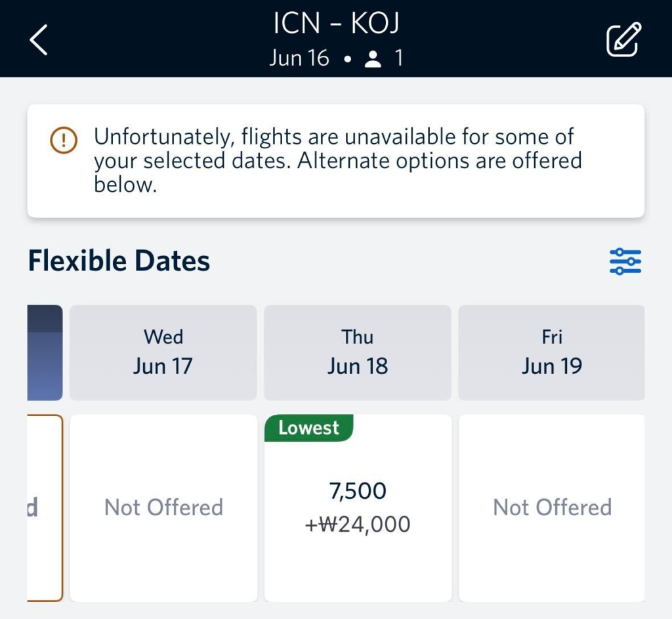
Task: Tap the +₩24,000 taxes amount
Action: point(358,524)
